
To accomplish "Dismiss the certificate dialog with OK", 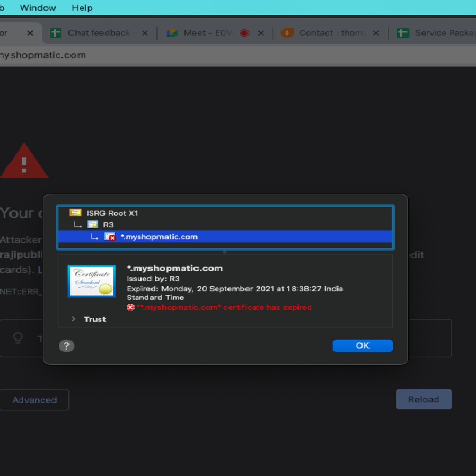I will coord(363,346).
